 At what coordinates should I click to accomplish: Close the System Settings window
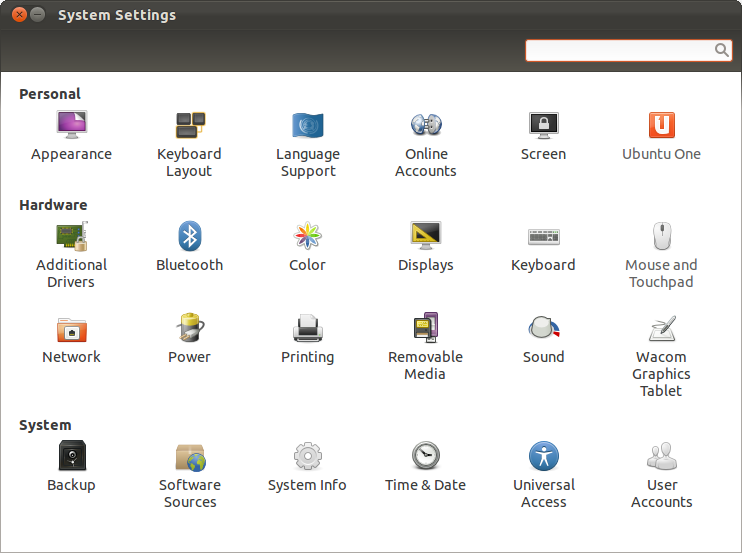click(x=19, y=15)
